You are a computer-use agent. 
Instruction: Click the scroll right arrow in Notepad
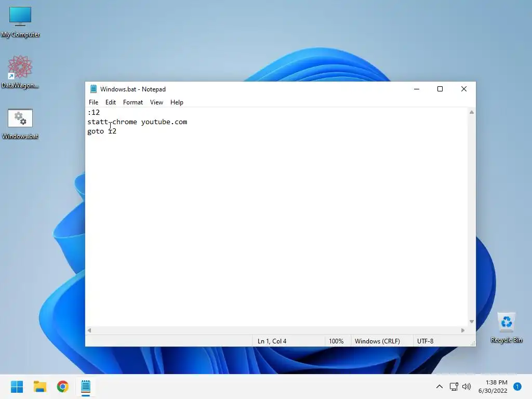pos(463,330)
